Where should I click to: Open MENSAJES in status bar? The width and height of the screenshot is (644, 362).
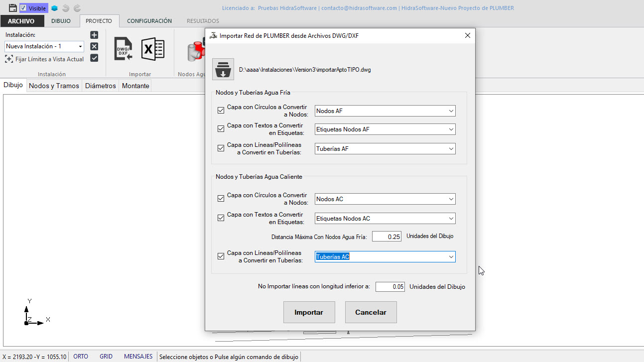[138, 357]
